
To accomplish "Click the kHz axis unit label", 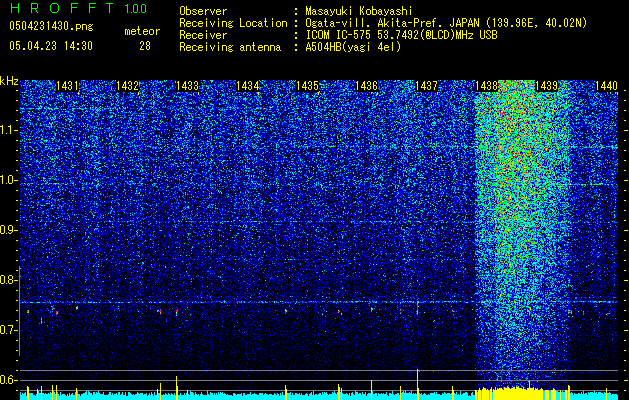I will tap(9, 81).
